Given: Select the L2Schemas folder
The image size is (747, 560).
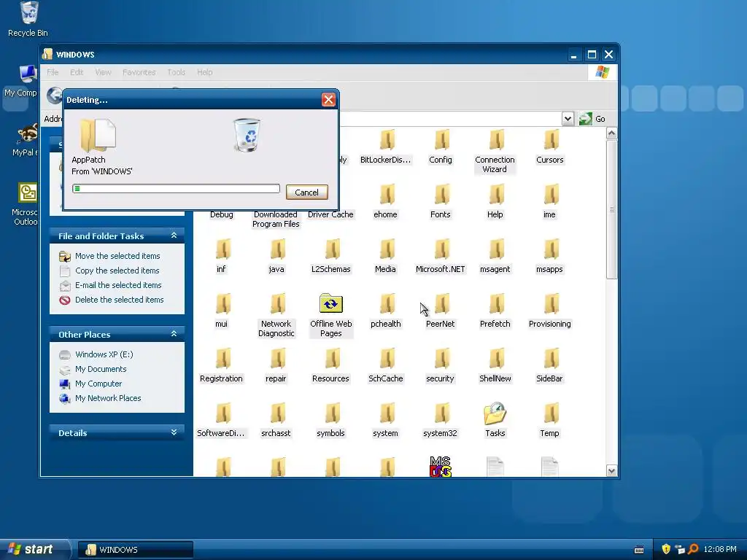Looking at the screenshot, I should 330,256.
